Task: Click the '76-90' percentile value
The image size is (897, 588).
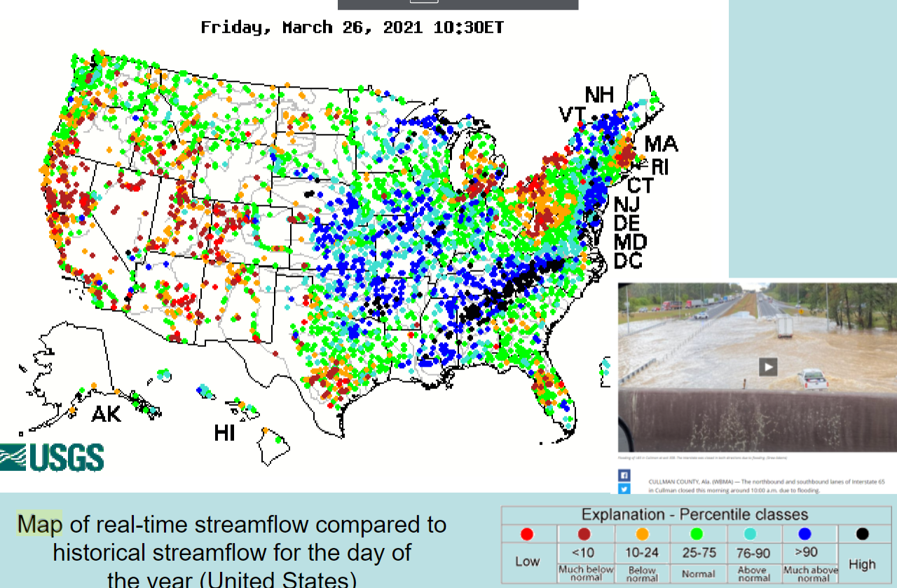Action: pyautogui.click(x=754, y=553)
